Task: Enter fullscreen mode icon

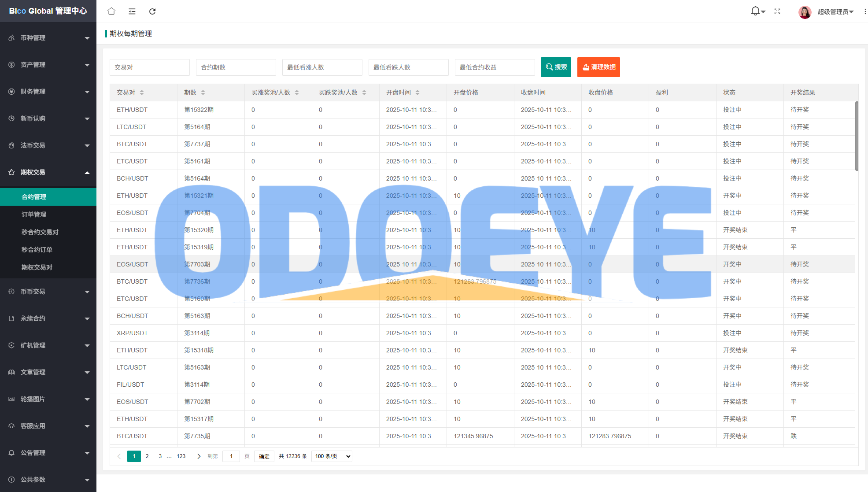Action: click(777, 11)
